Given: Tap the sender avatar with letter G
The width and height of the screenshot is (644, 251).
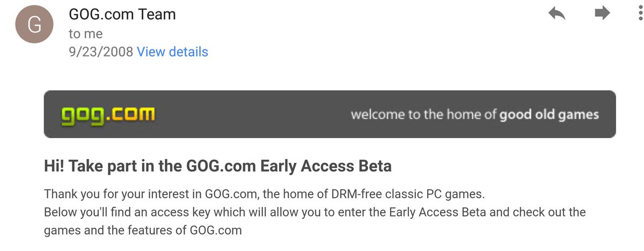Looking at the screenshot, I should (x=34, y=25).
